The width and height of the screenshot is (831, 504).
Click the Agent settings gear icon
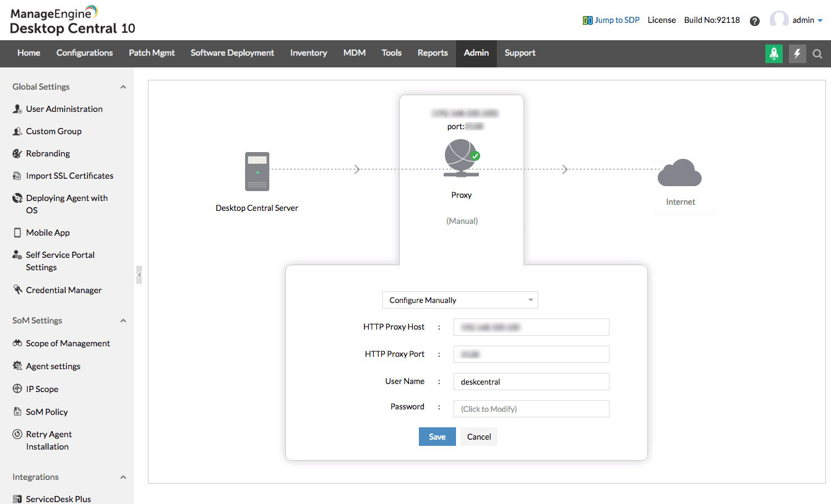click(x=17, y=366)
